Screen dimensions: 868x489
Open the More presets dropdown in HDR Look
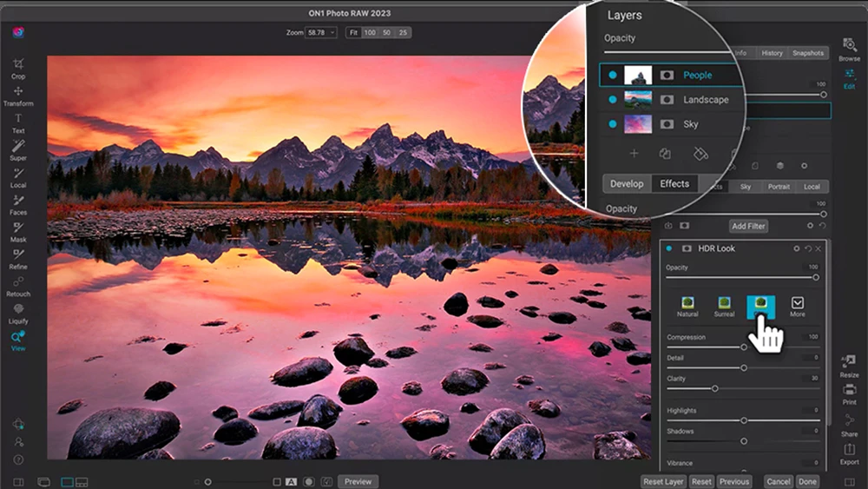[797, 307]
